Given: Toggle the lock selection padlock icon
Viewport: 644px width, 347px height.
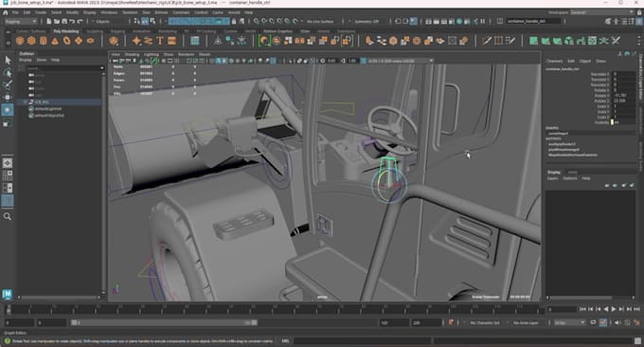Looking at the screenshot, I should click(x=234, y=22).
